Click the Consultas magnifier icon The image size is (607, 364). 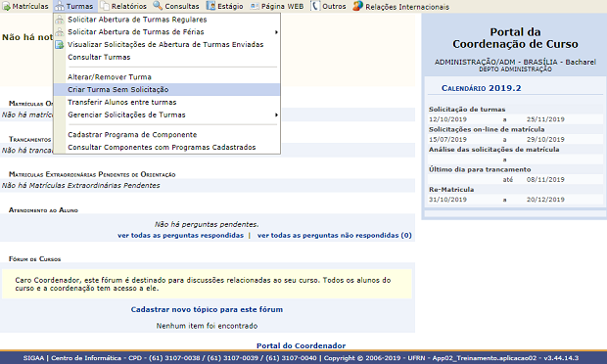[158, 6]
